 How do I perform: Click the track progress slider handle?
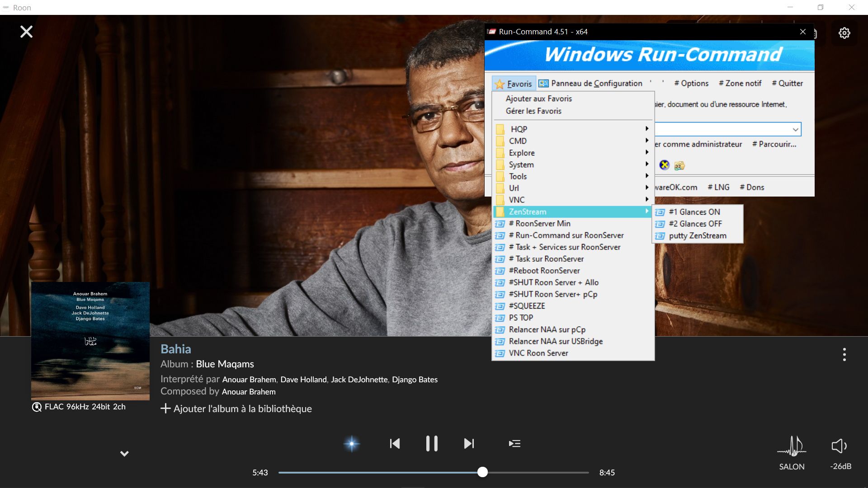pyautogui.click(x=482, y=473)
